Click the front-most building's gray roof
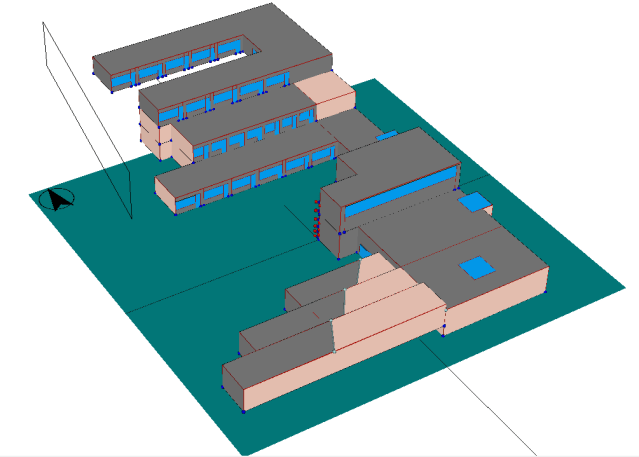Image resolution: width=639 pixels, height=457 pixels. tap(280, 345)
